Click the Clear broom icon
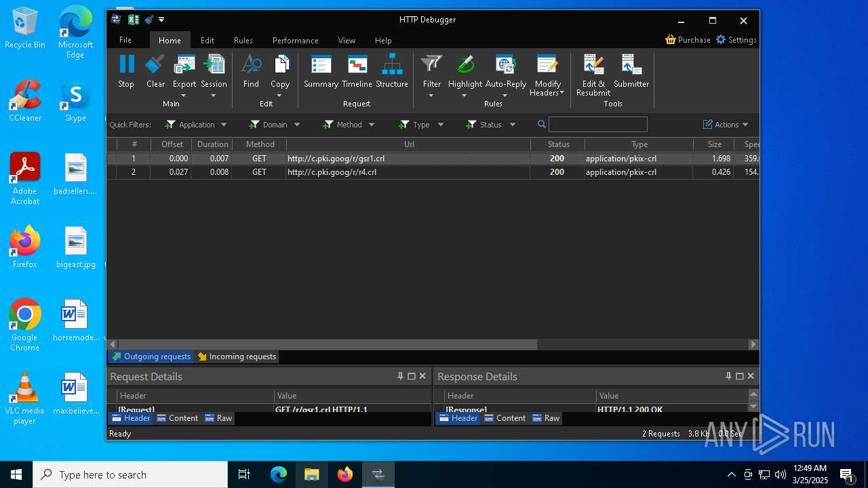This screenshot has height=488, width=868. (x=155, y=64)
